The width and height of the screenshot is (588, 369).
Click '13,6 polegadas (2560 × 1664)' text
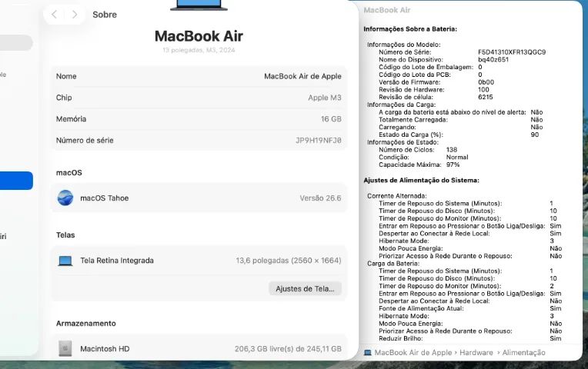(x=289, y=261)
